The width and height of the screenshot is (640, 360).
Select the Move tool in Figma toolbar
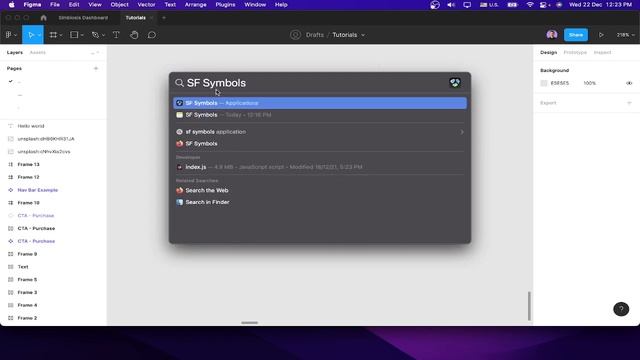[x=31, y=35]
